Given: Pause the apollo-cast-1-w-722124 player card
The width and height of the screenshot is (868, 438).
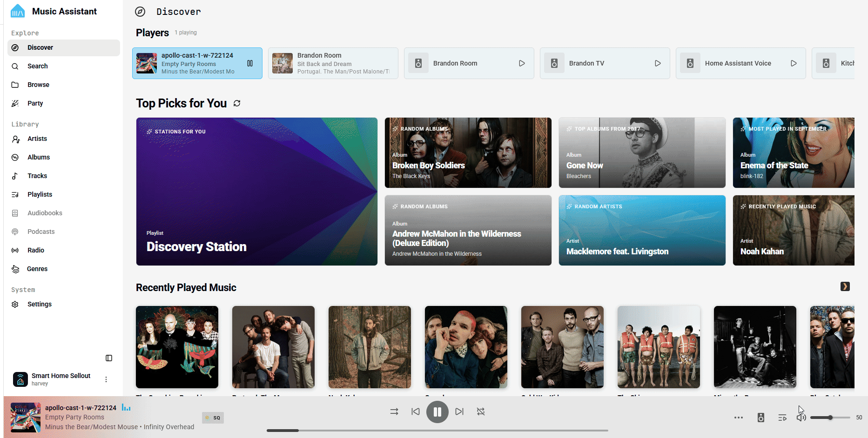Looking at the screenshot, I should click(x=250, y=63).
